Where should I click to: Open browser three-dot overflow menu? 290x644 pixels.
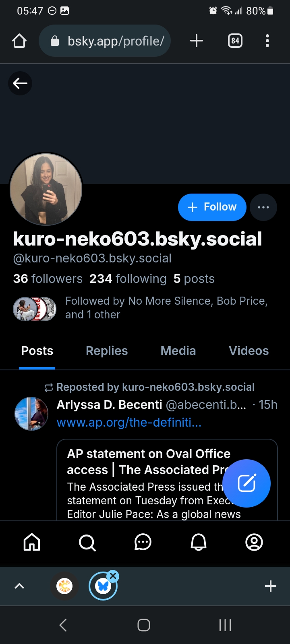tap(267, 41)
